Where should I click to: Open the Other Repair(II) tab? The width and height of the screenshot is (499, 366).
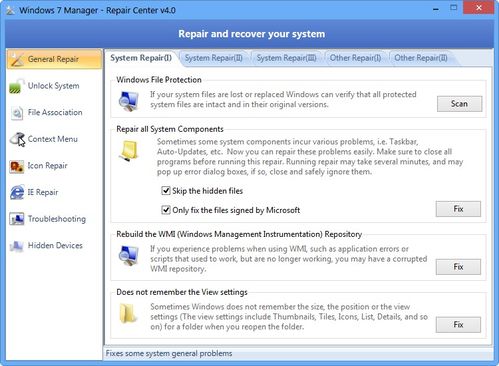(x=421, y=58)
